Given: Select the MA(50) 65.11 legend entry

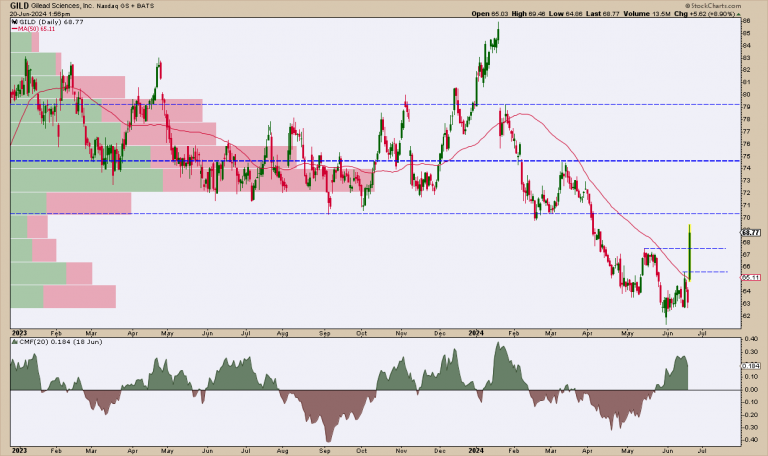Looking at the screenshot, I should pos(33,29).
